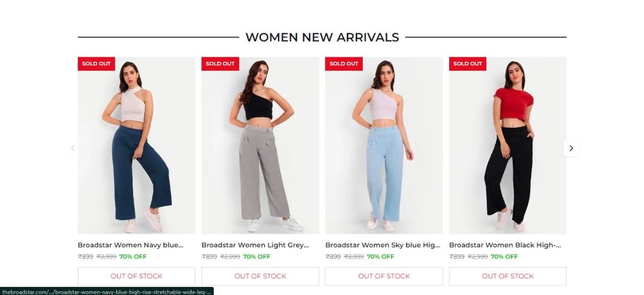Click 70% OFF label on navy blue pants

[133, 256]
